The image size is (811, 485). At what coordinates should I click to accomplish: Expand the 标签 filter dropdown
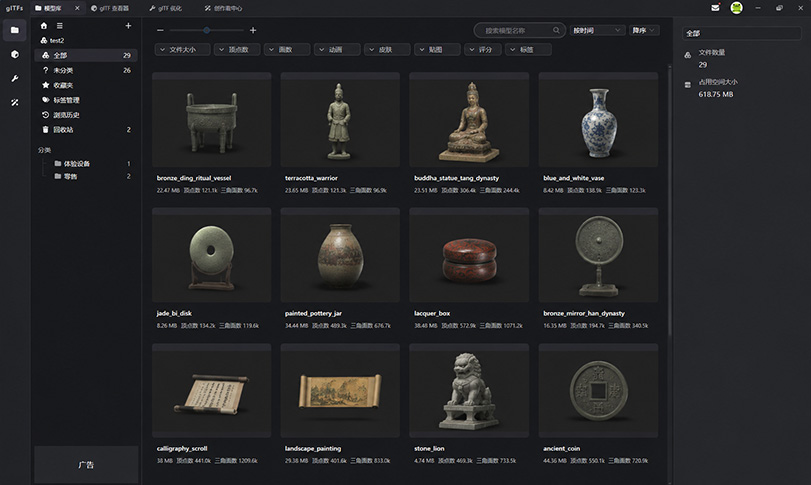[528, 50]
